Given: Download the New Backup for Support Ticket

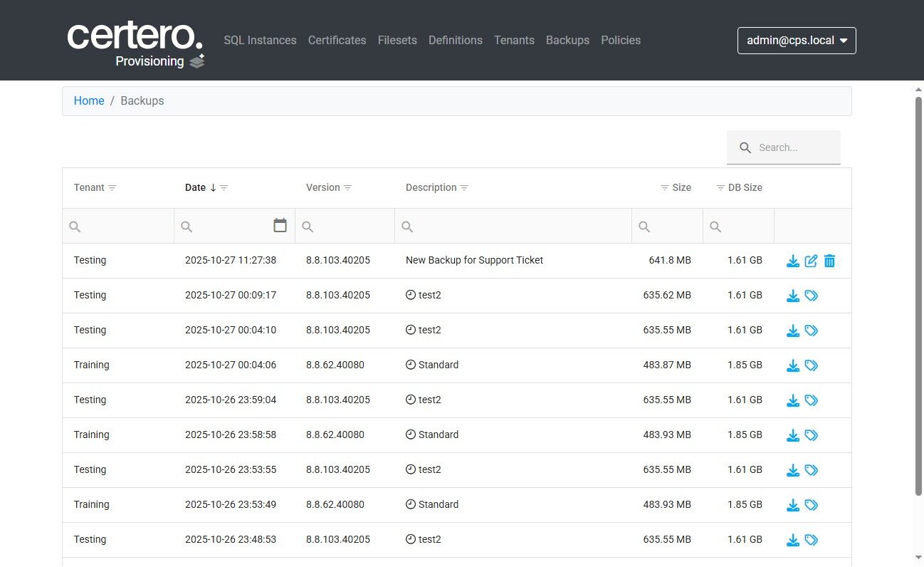Looking at the screenshot, I should pos(792,261).
